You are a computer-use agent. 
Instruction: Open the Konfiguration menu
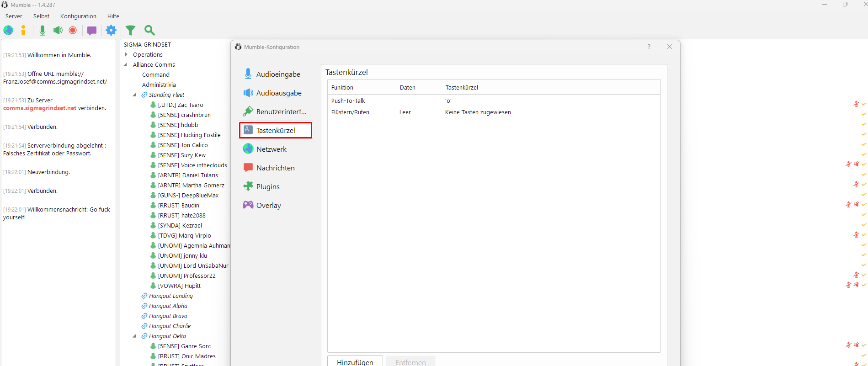tap(78, 16)
